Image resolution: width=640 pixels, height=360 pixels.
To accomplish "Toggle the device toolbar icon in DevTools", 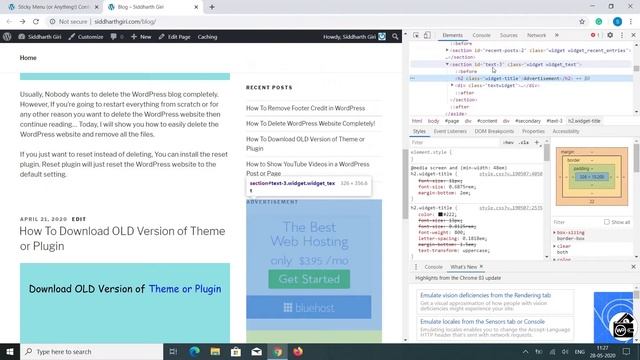I will (x=427, y=36).
